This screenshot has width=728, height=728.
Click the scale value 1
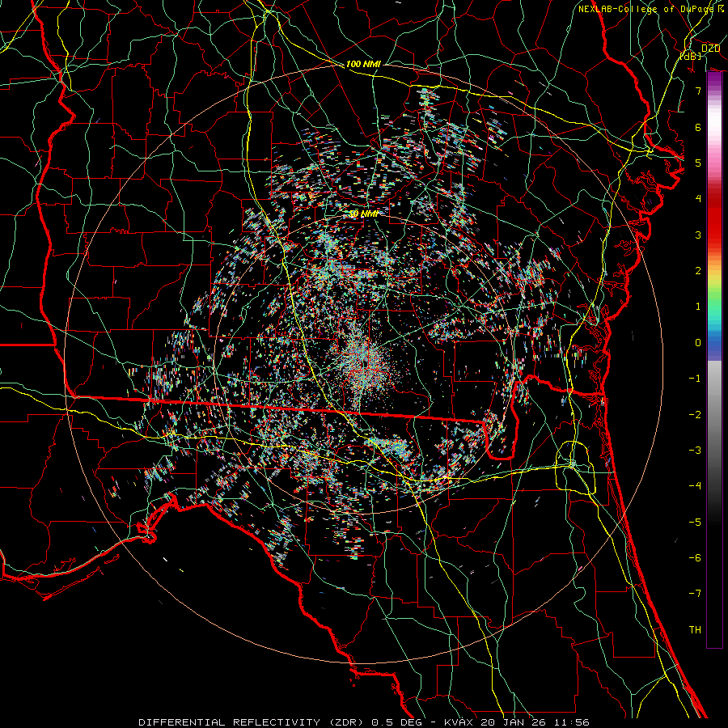pyautogui.click(x=698, y=307)
